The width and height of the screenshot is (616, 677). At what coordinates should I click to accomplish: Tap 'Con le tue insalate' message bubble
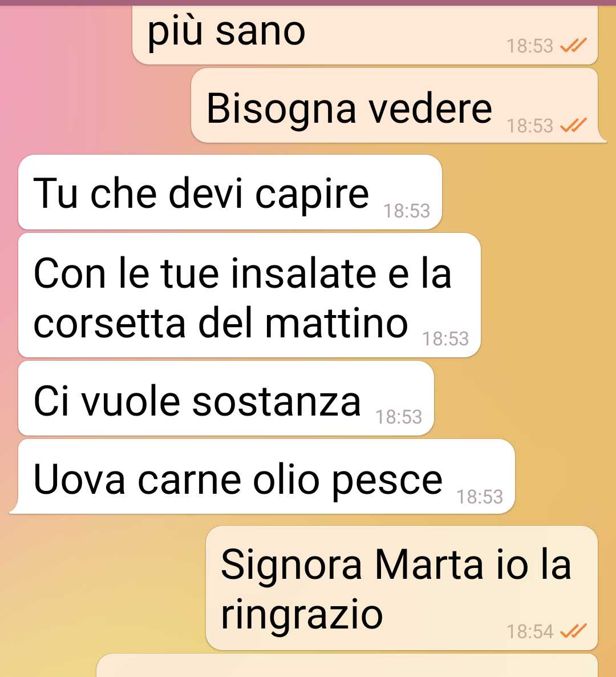click(249, 295)
